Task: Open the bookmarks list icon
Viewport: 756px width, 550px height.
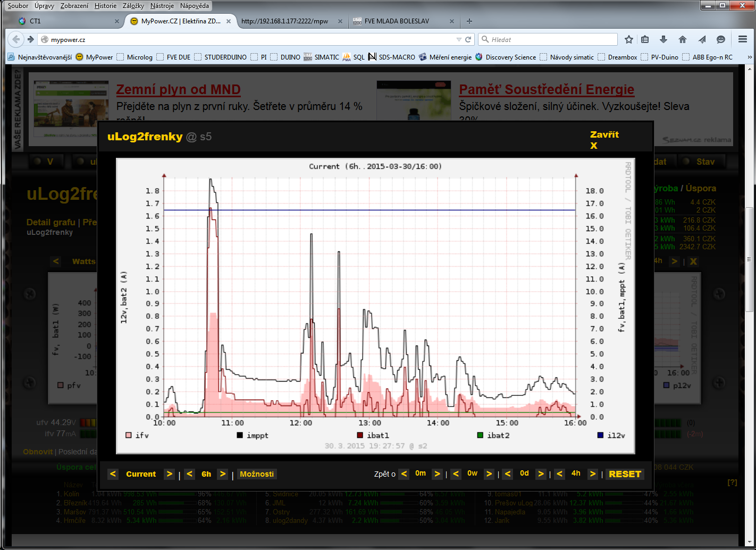Action: point(645,39)
